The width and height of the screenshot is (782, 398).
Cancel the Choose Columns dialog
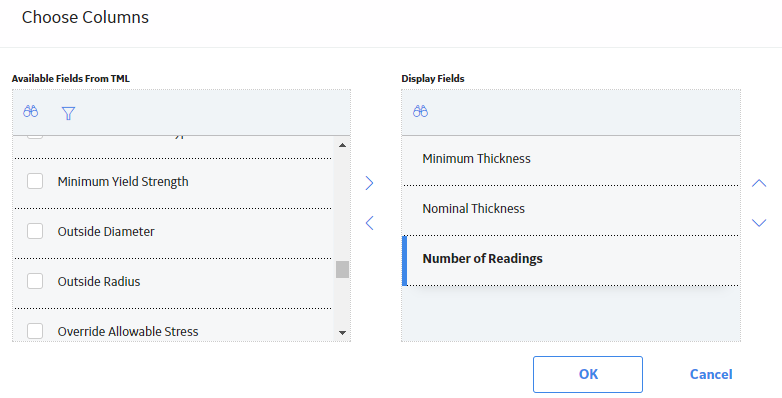711,374
